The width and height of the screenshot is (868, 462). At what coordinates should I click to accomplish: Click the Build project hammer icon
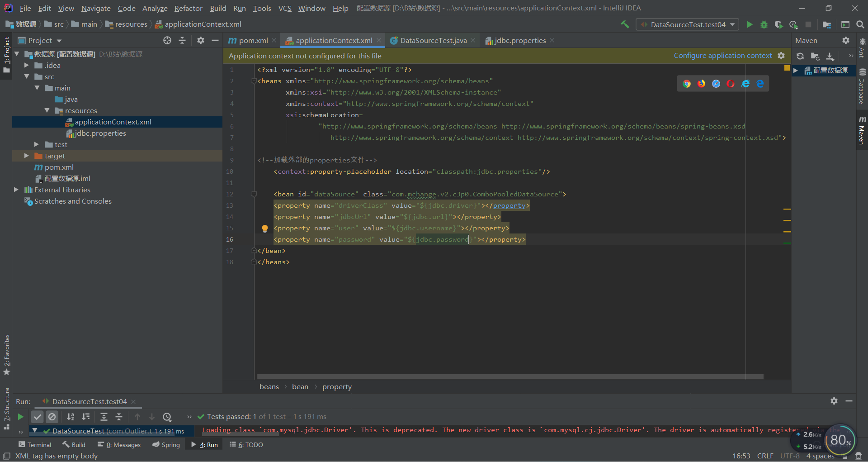pyautogui.click(x=625, y=24)
